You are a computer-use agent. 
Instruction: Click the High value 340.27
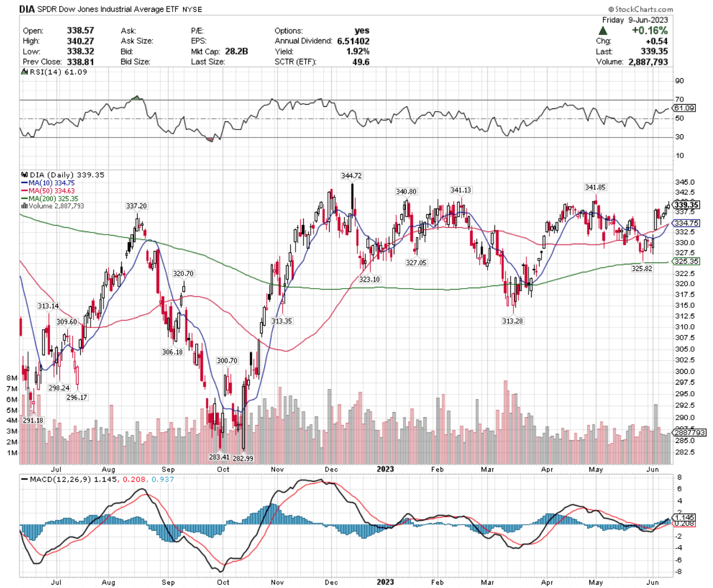tap(80, 41)
